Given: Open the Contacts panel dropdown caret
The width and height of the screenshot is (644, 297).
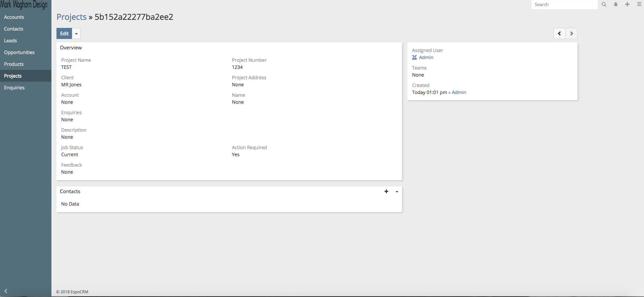Looking at the screenshot, I should tap(397, 192).
